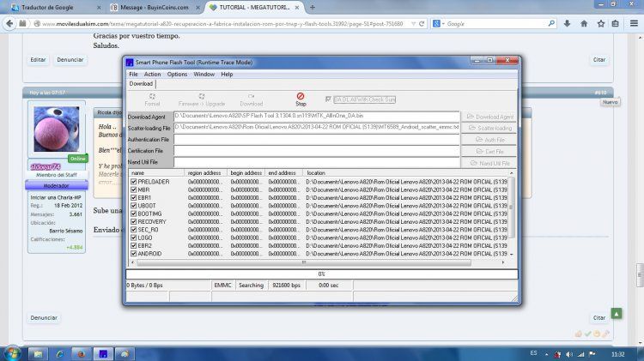Screen dimensions: 644x361
Task: Bookmark this page with the star icon
Action: pyautogui.click(x=600, y=24)
